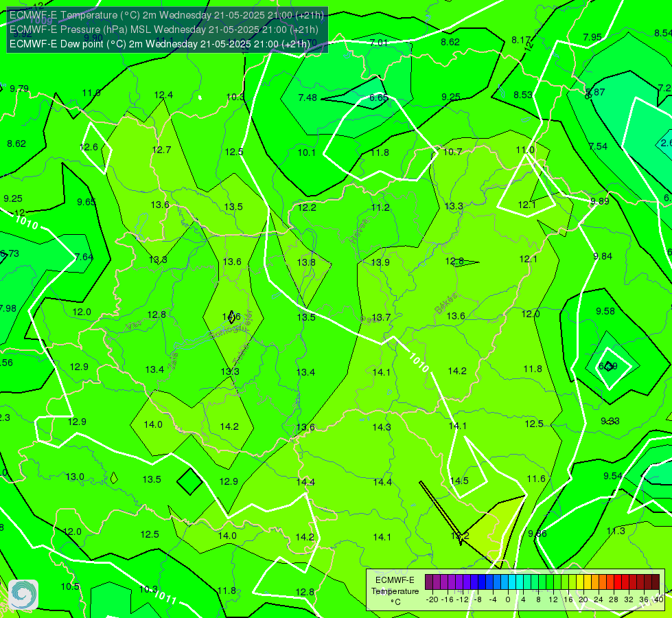Click the 7.95 temperature value
Image resolution: width=672 pixels, height=618 pixels.
point(592,37)
